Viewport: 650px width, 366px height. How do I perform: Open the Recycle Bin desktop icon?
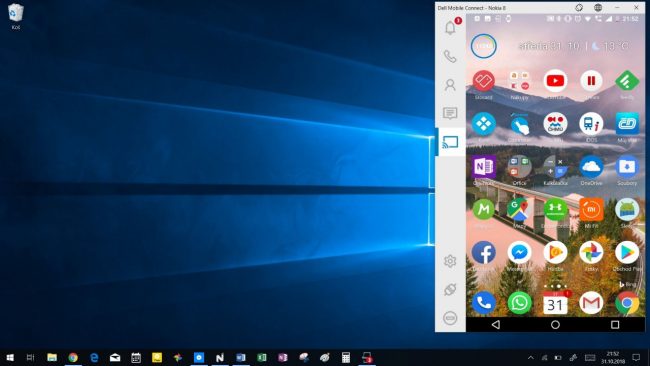coord(16,17)
